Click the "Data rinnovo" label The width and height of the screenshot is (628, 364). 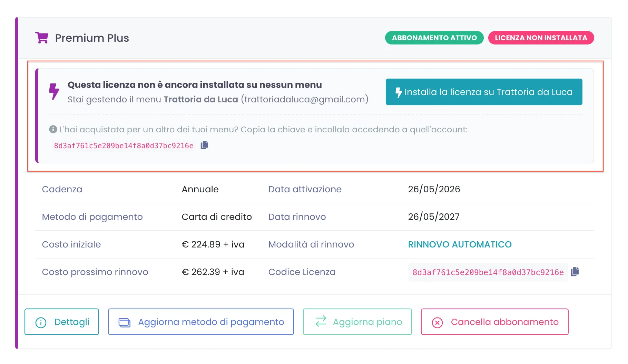click(x=297, y=217)
